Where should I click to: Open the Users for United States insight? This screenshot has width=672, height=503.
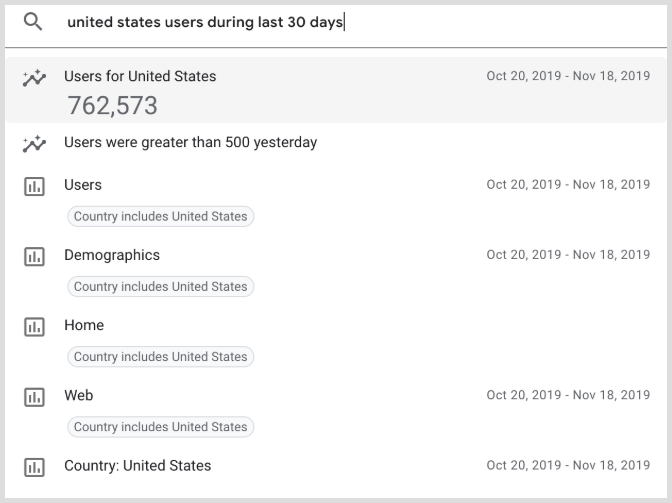(140, 76)
